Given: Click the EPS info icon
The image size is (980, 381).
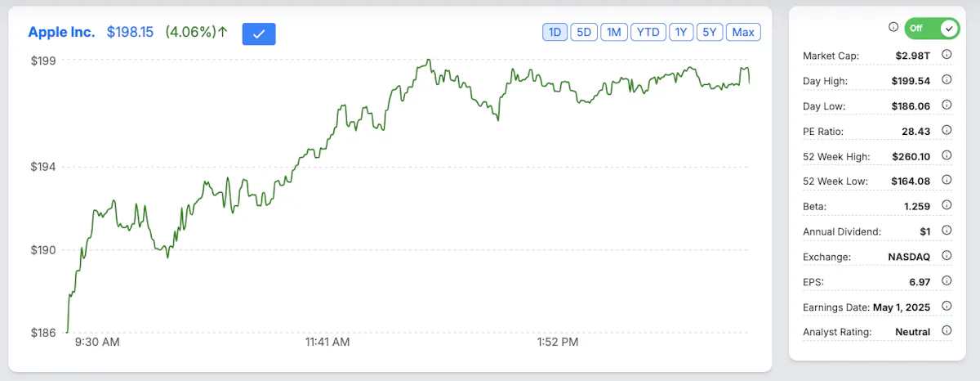Looking at the screenshot, I should point(947,280).
